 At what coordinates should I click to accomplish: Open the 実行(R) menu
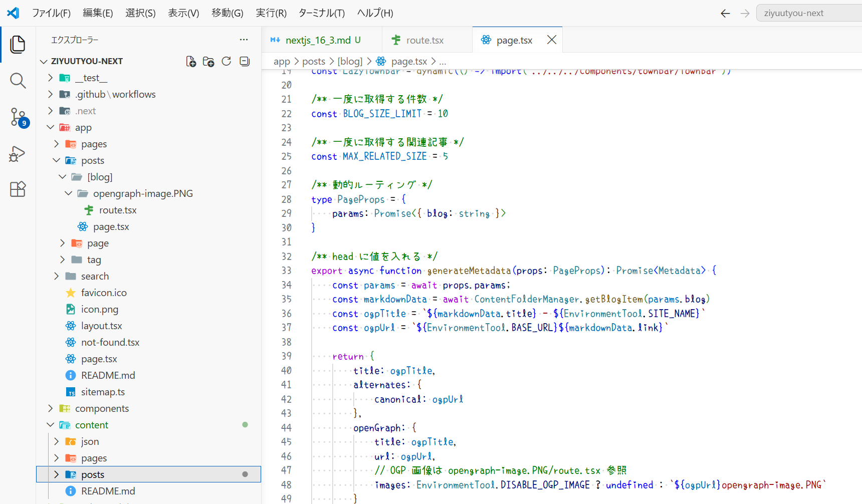[271, 13]
